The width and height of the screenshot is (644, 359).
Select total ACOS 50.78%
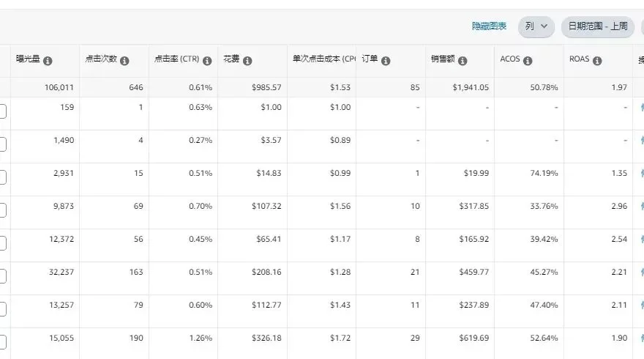544,87
